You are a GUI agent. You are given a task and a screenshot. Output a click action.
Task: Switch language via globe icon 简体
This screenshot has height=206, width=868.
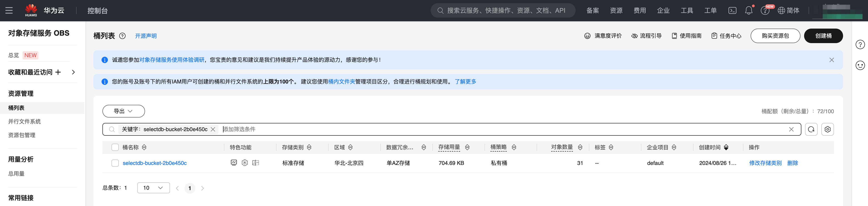coord(788,10)
